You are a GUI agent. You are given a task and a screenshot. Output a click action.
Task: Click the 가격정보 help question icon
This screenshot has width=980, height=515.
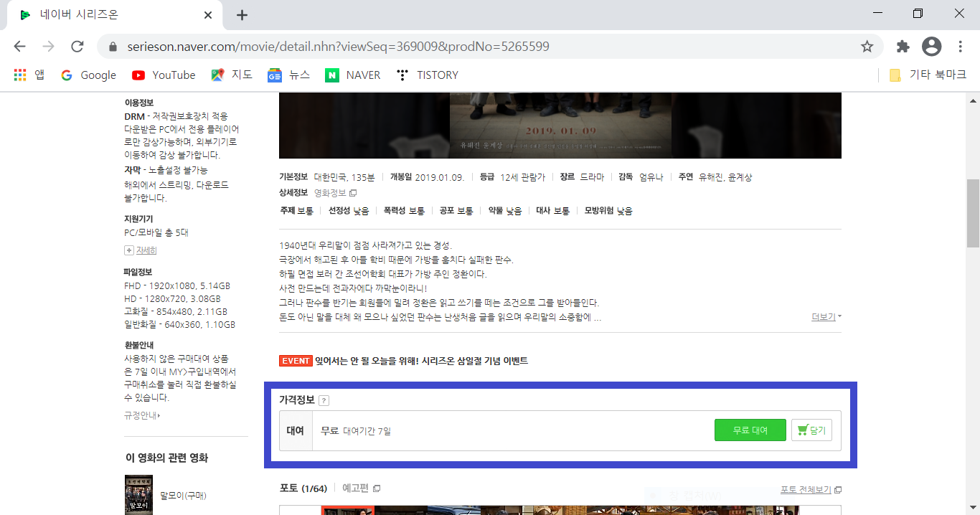[324, 400]
